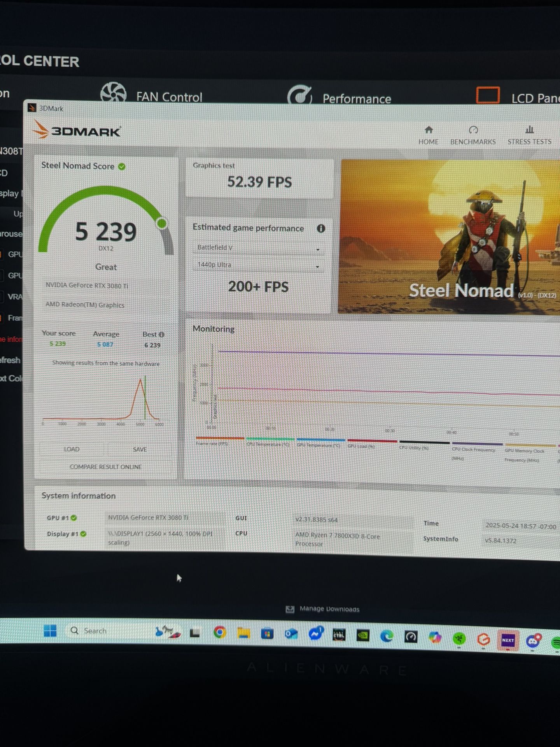
Task: Click the score distribution chart
Action: (103, 401)
